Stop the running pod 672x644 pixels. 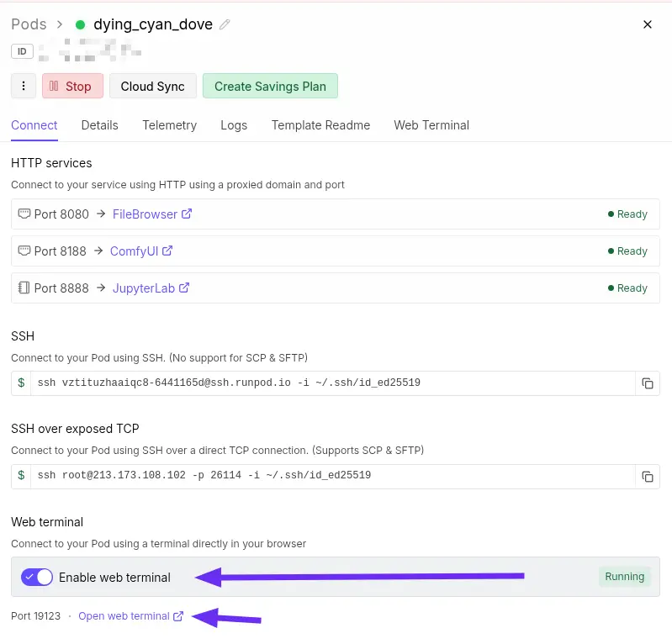click(71, 86)
